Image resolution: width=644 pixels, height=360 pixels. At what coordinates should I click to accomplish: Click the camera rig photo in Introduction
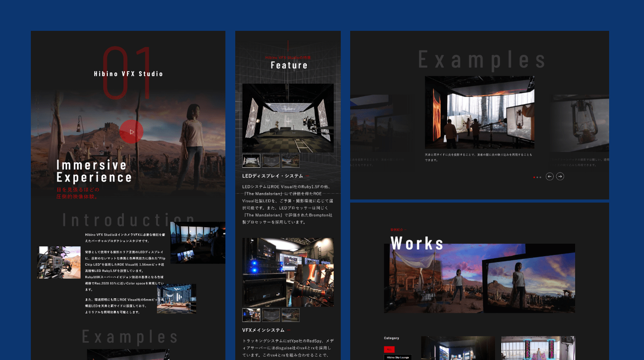tap(59, 263)
